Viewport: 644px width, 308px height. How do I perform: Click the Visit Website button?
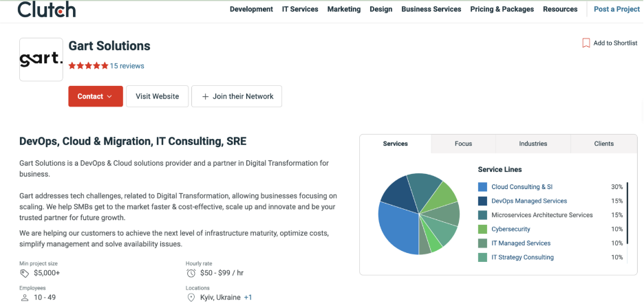click(x=158, y=96)
